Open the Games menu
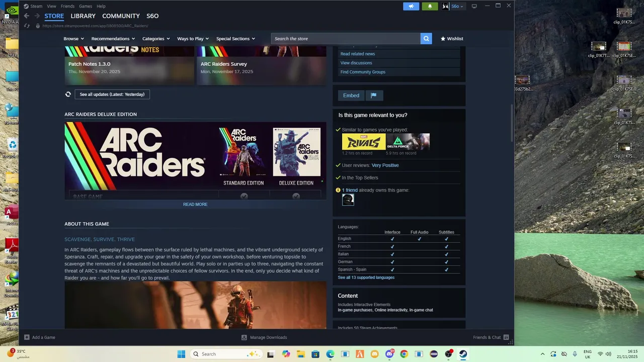 click(x=86, y=6)
